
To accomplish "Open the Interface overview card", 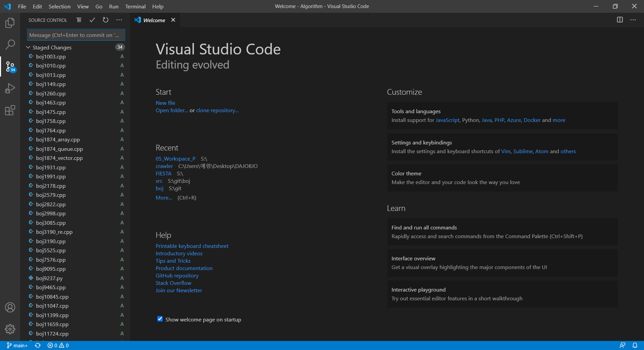I will pyautogui.click(x=502, y=263).
